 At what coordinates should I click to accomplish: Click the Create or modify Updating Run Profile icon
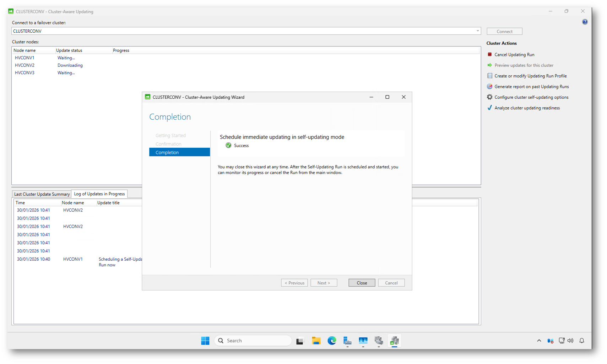click(489, 76)
